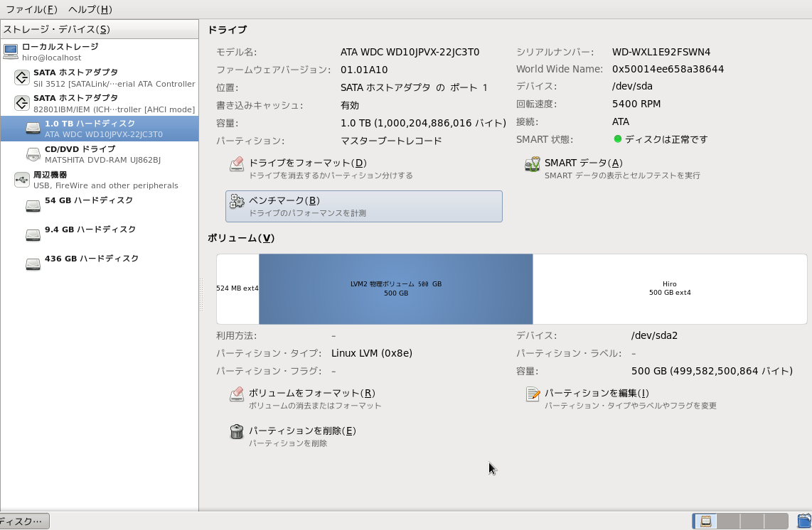Select CD/DVD ドライブ MATSHITA entry

click(100, 154)
